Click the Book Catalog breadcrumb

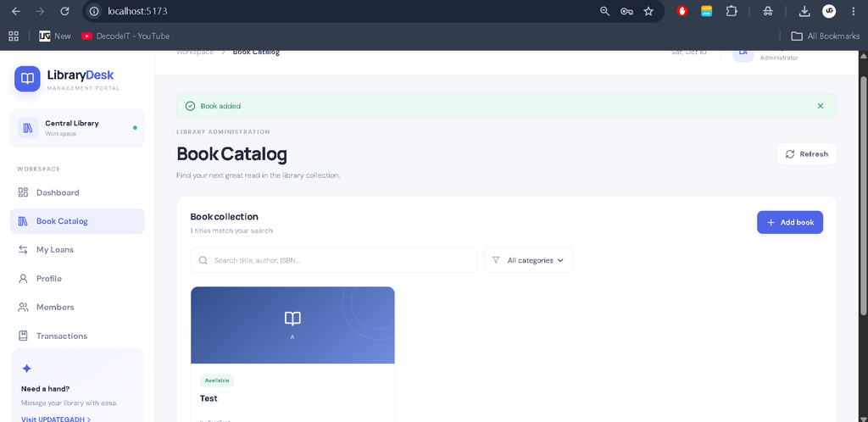pos(256,52)
